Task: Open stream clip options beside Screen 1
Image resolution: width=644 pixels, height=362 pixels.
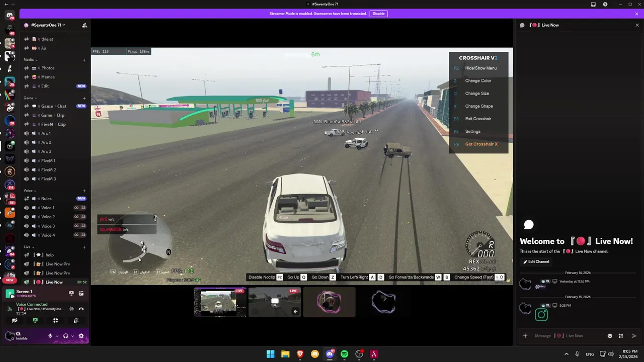Action: tap(81, 293)
